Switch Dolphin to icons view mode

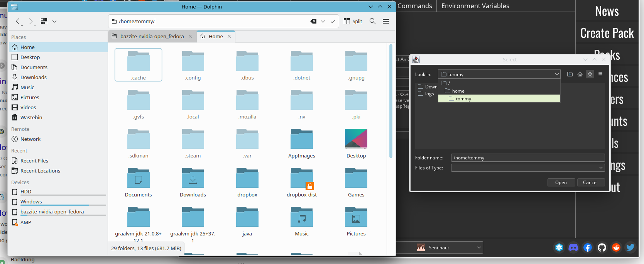[x=44, y=21]
